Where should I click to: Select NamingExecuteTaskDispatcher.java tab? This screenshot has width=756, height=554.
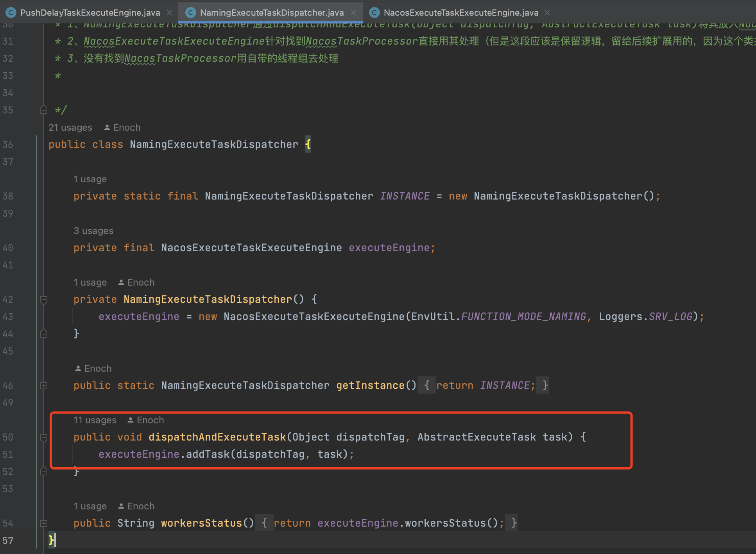pyautogui.click(x=272, y=13)
